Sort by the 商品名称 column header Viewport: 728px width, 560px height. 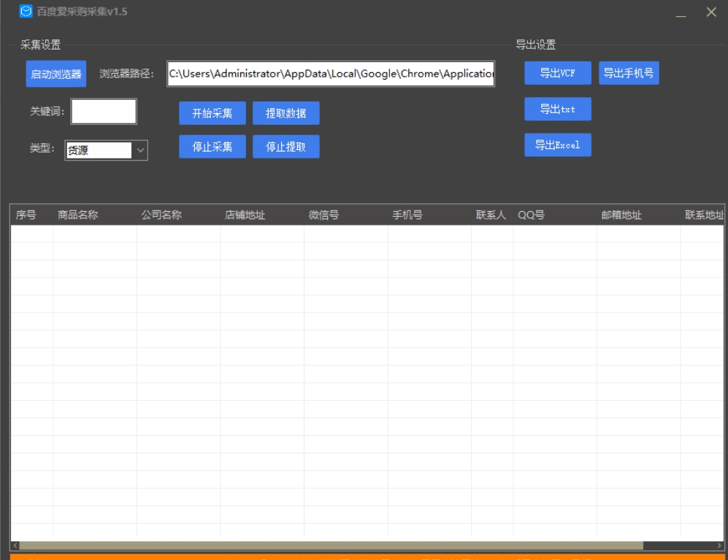coord(78,215)
